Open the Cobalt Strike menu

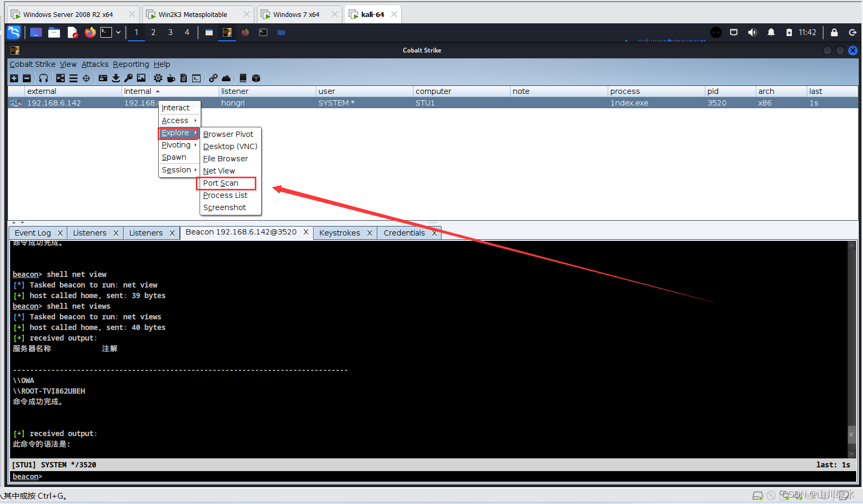point(32,64)
